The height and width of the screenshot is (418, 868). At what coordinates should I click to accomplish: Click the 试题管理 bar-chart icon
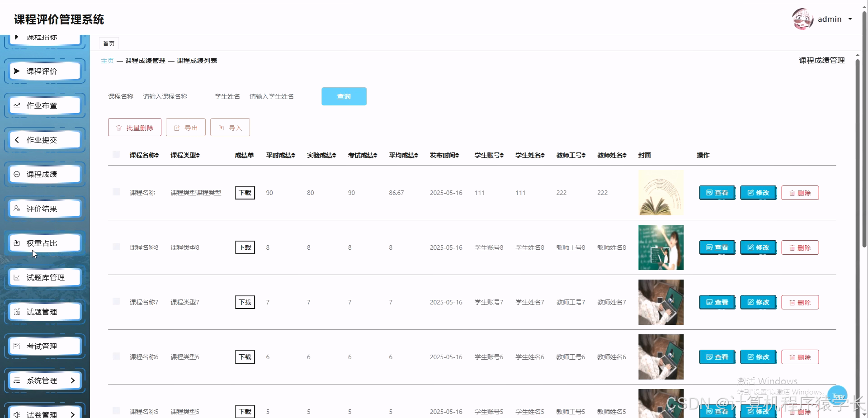pyautogui.click(x=17, y=312)
